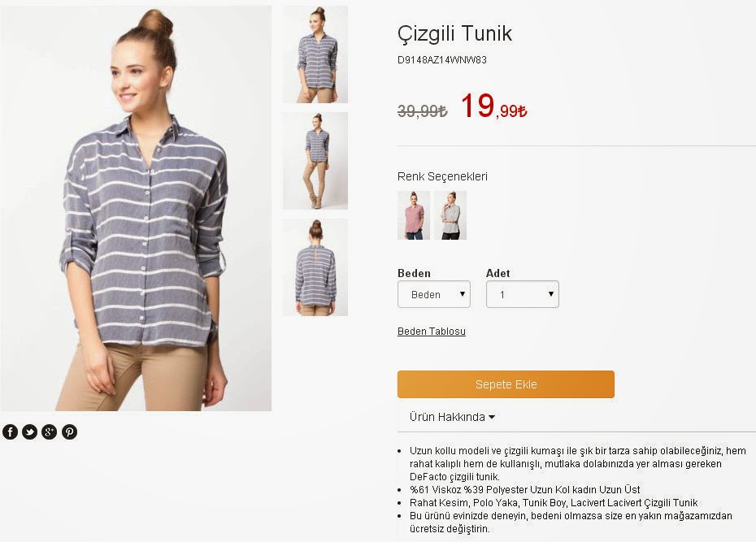Click the crossed-out 39,99 old price

click(423, 111)
